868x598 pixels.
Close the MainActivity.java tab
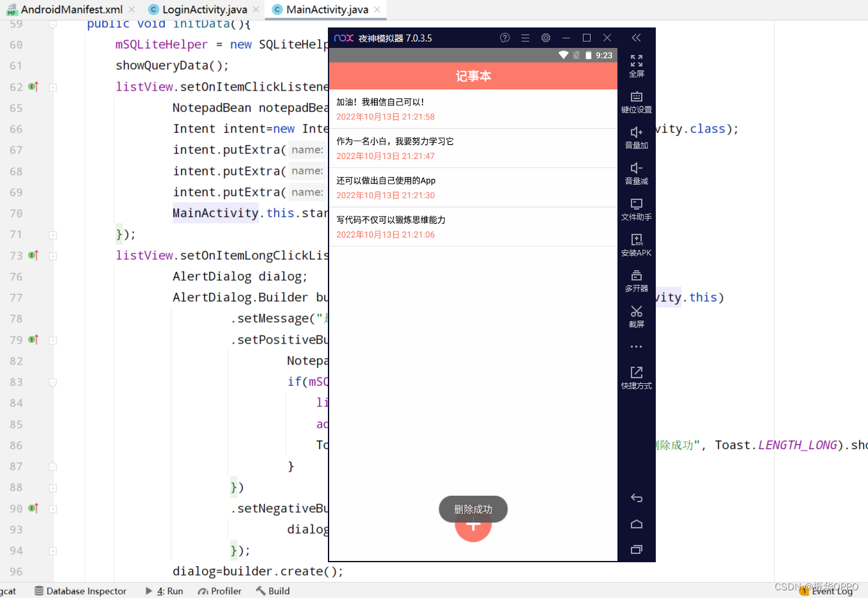click(x=377, y=10)
